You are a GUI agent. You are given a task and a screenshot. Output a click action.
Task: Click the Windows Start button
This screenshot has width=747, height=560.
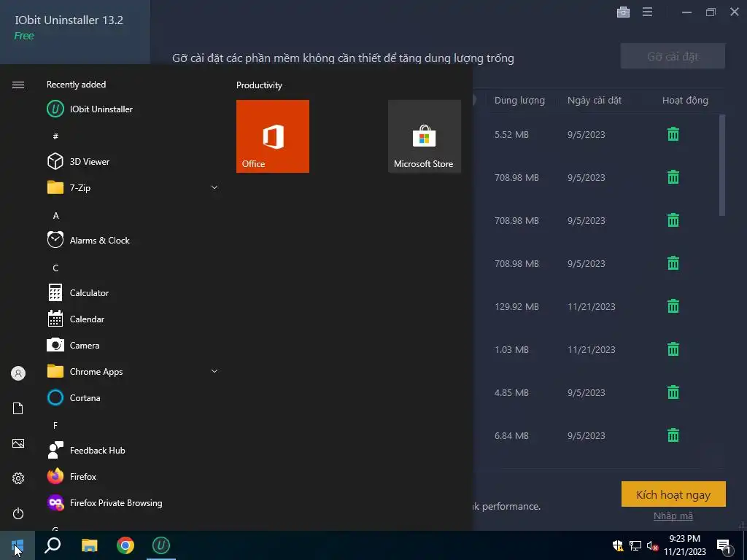pyautogui.click(x=18, y=545)
